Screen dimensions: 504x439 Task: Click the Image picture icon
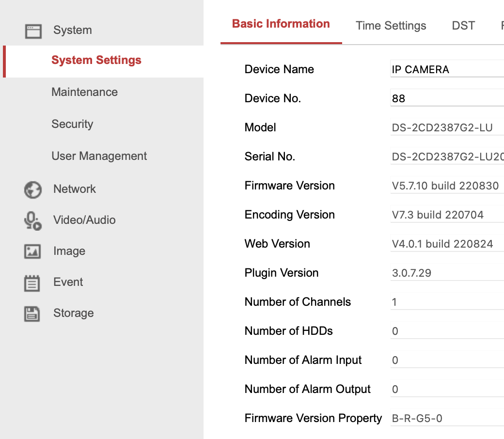pos(33,251)
